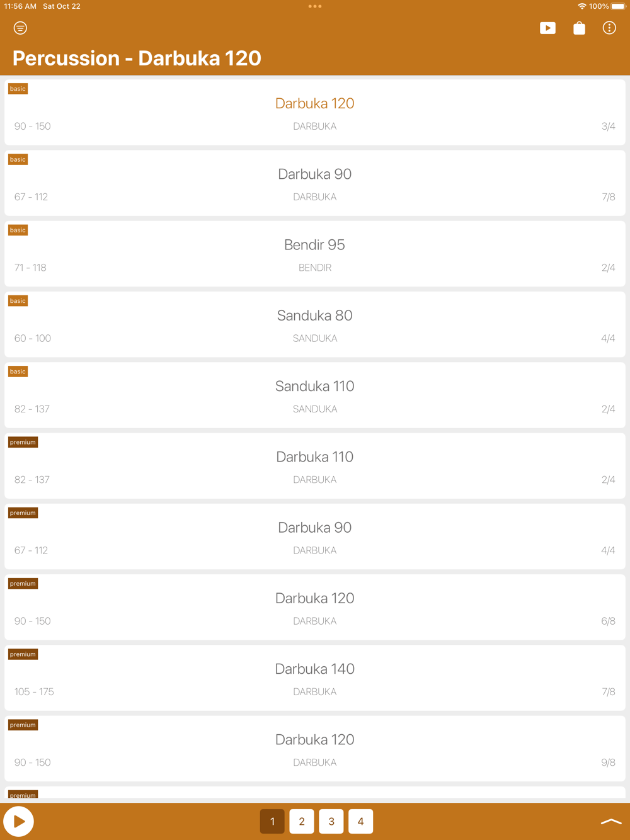Select the basic Darbuka 120 3/4 rhythm
The width and height of the screenshot is (630, 840).
pyautogui.click(x=315, y=113)
